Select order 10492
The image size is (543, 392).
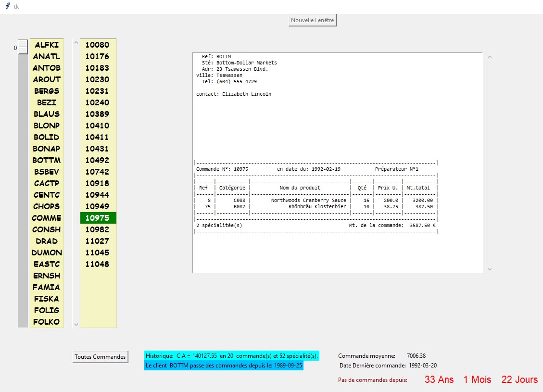(x=98, y=160)
